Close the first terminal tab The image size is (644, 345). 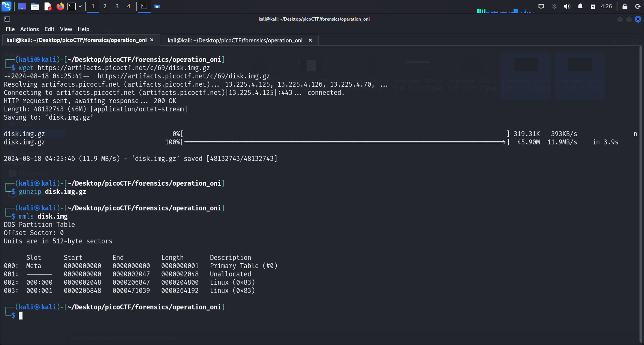[x=152, y=40]
